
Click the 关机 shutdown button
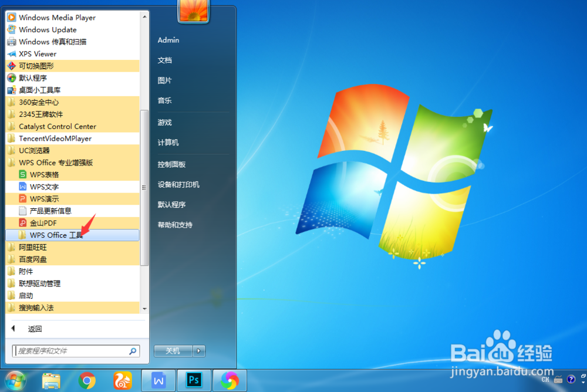coord(173,351)
